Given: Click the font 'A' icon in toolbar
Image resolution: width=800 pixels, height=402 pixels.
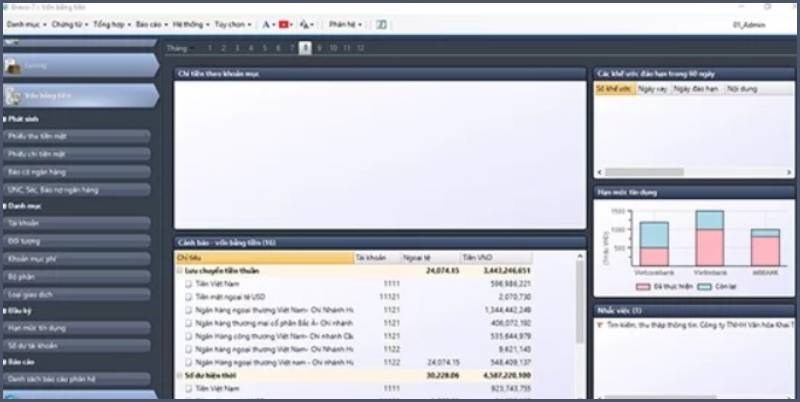Looking at the screenshot, I should coord(266,24).
